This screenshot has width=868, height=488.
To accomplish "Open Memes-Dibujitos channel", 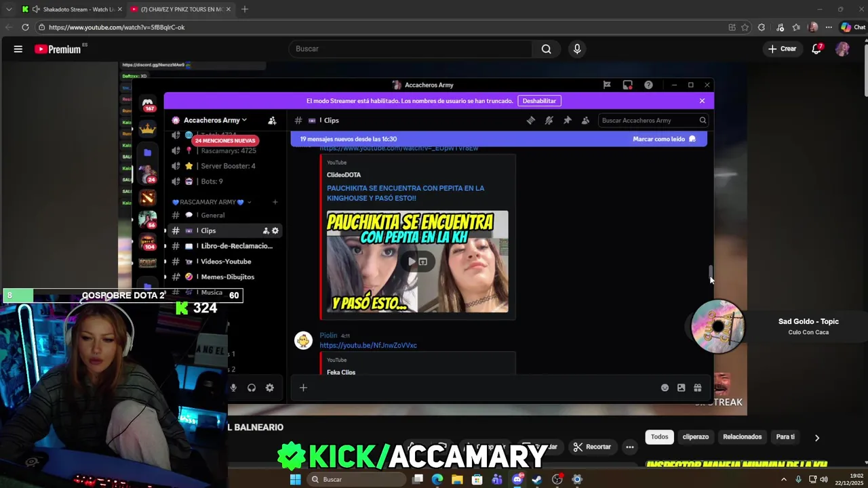I will click(224, 277).
